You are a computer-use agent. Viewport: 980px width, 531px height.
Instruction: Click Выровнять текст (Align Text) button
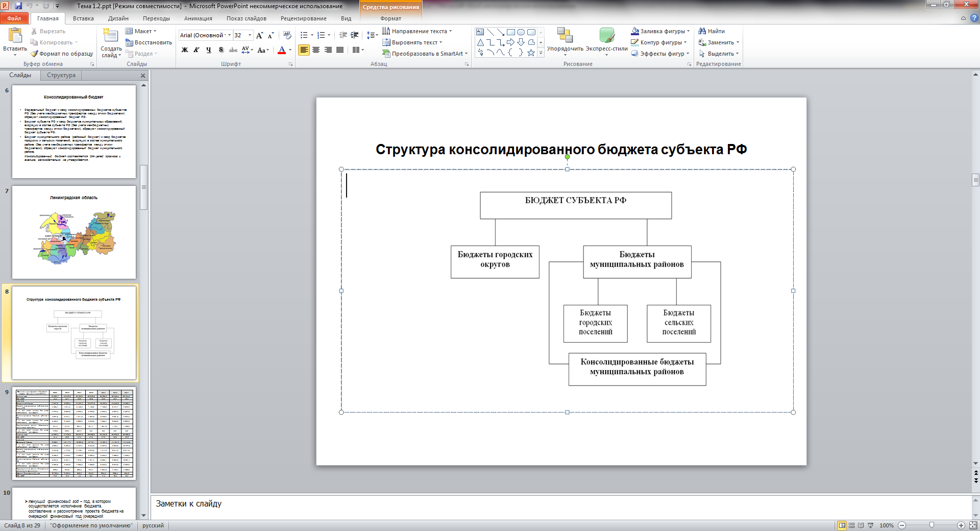pyautogui.click(x=412, y=42)
